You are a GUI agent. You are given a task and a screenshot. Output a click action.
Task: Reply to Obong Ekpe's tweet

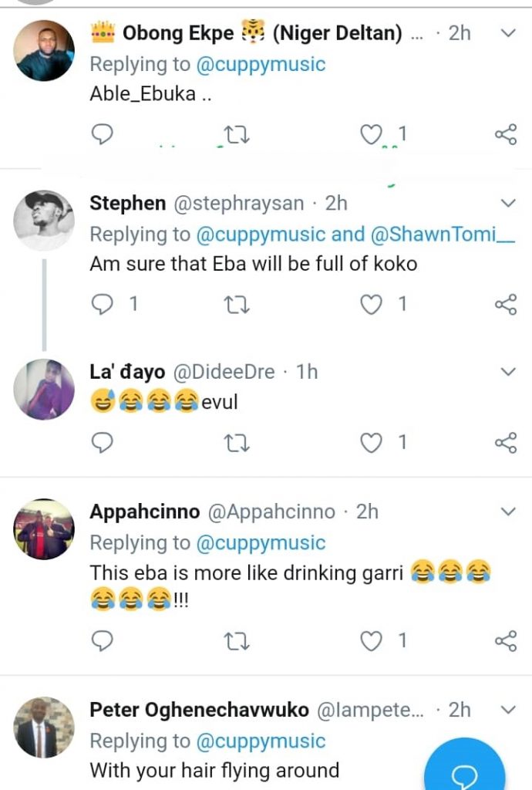102,135
